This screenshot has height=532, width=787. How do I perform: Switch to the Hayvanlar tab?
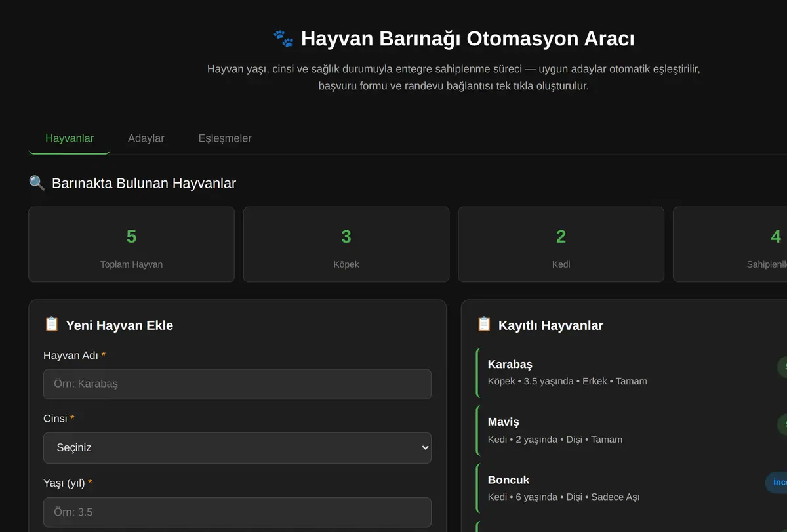point(70,138)
